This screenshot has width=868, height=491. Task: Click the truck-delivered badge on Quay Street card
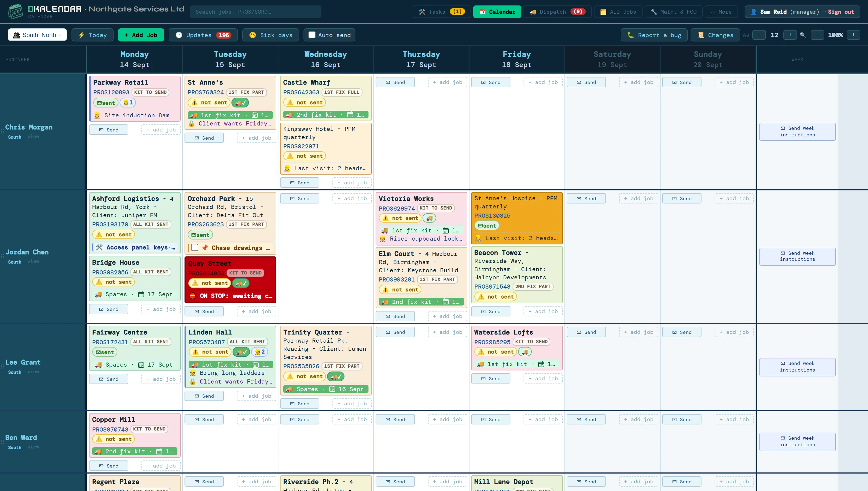click(241, 283)
